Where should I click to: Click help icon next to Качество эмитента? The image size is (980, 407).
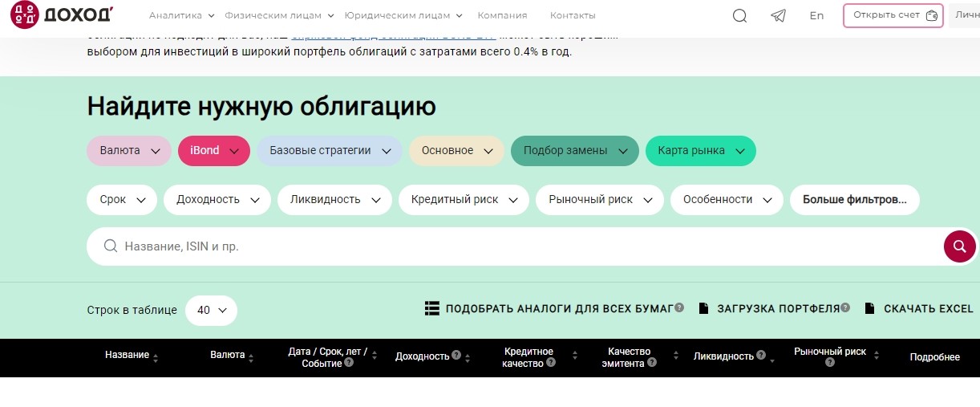652,363
